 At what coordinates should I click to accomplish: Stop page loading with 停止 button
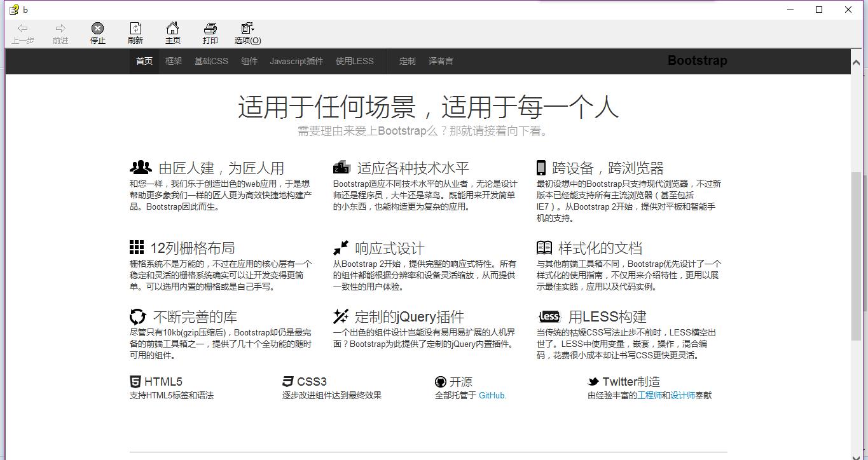(97, 32)
